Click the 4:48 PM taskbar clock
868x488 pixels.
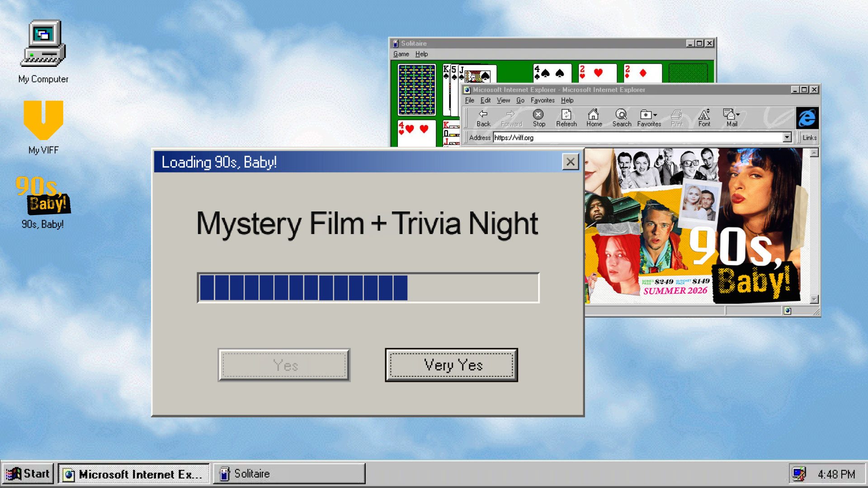click(x=836, y=474)
